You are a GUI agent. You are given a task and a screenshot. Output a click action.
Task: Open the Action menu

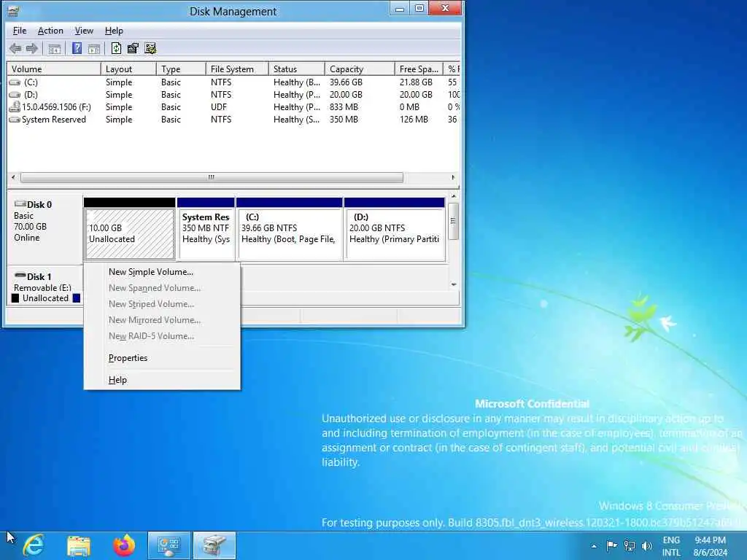pyautogui.click(x=50, y=31)
